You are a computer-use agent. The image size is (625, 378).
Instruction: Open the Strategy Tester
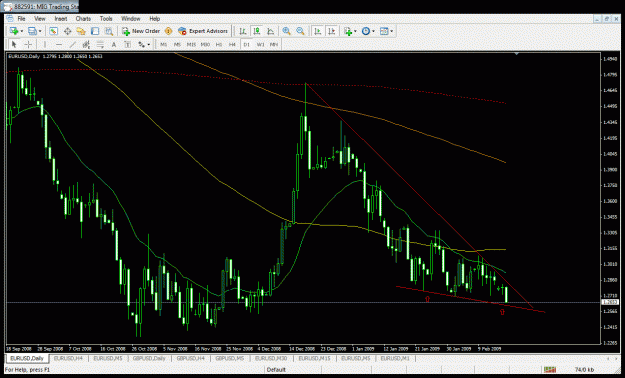pos(109,31)
